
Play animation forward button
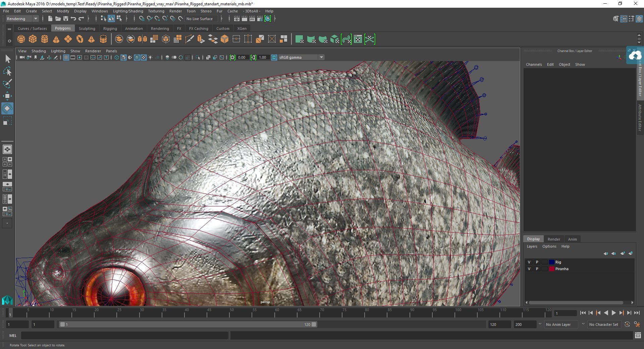[x=613, y=313]
